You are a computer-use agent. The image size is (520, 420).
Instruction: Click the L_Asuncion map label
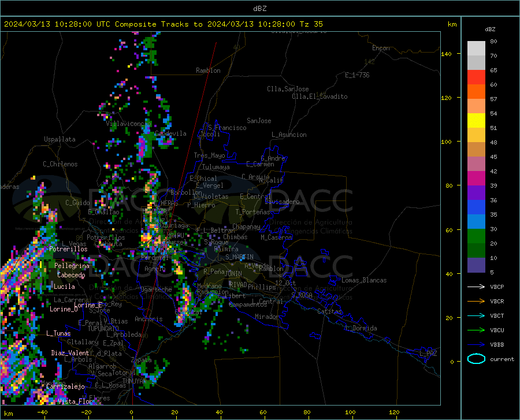tap(289, 135)
